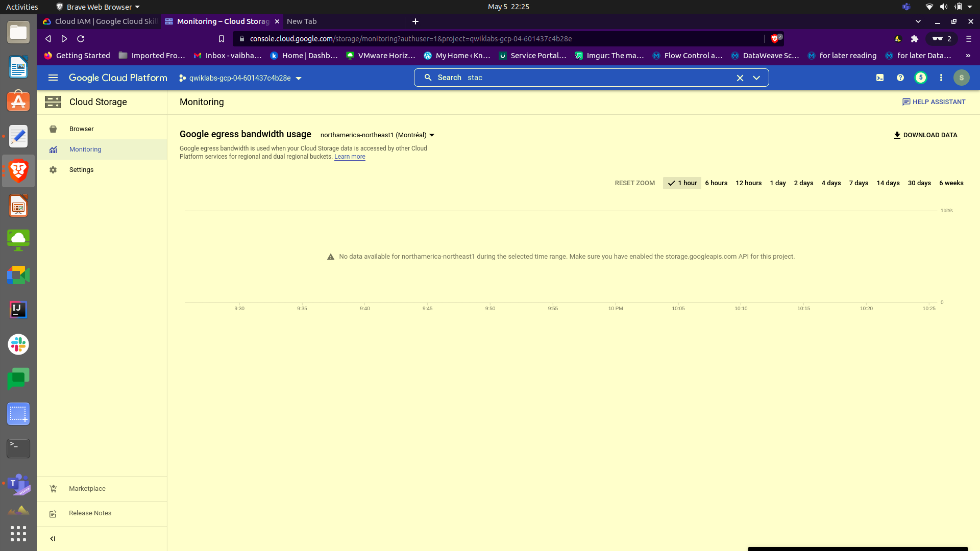The height and width of the screenshot is (551, 980).
Task: Open Release Notes from sidebar
Action: [90, 513]
